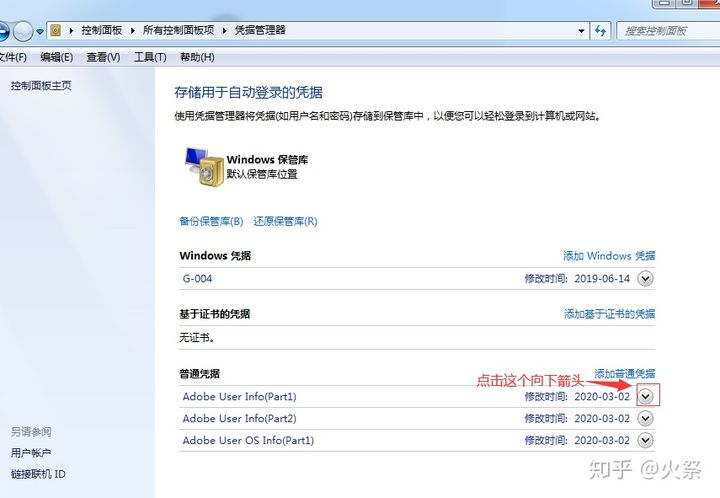The image size is (720, 498).
Task: Expand the G-004 credential details arrow
Action: pyautogui.click(x=645, y=279)
